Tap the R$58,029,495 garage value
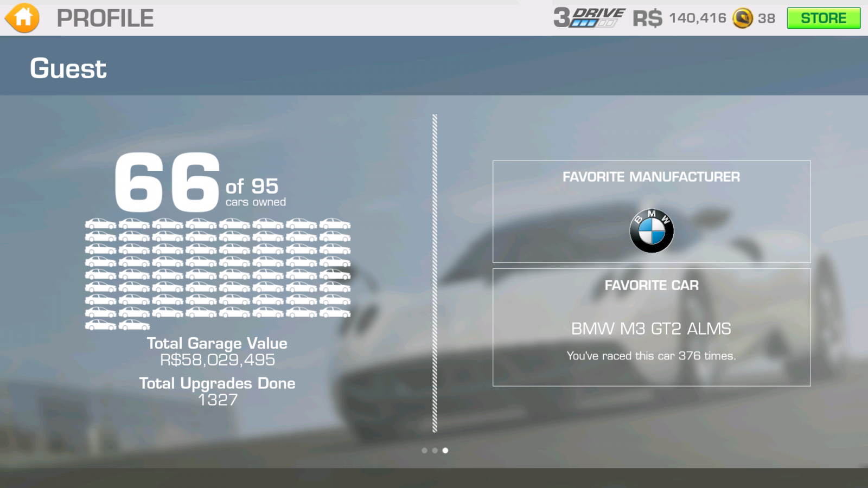This screenshot has height=488, width=868. pyautogui.click(x=218, y=360)
